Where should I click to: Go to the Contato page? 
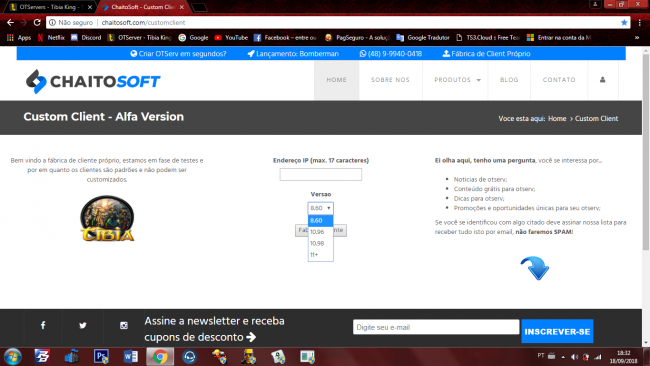(559, 80)
